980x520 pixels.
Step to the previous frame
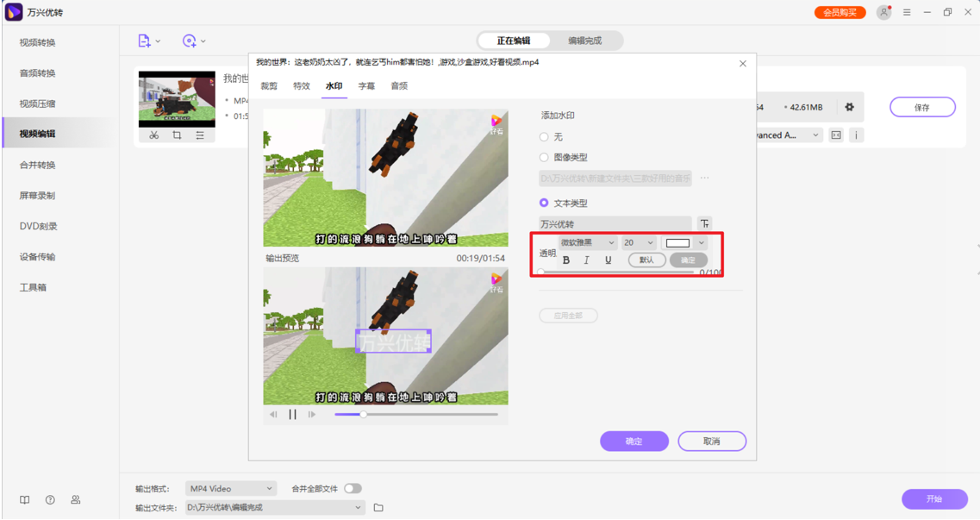[273, 415]
